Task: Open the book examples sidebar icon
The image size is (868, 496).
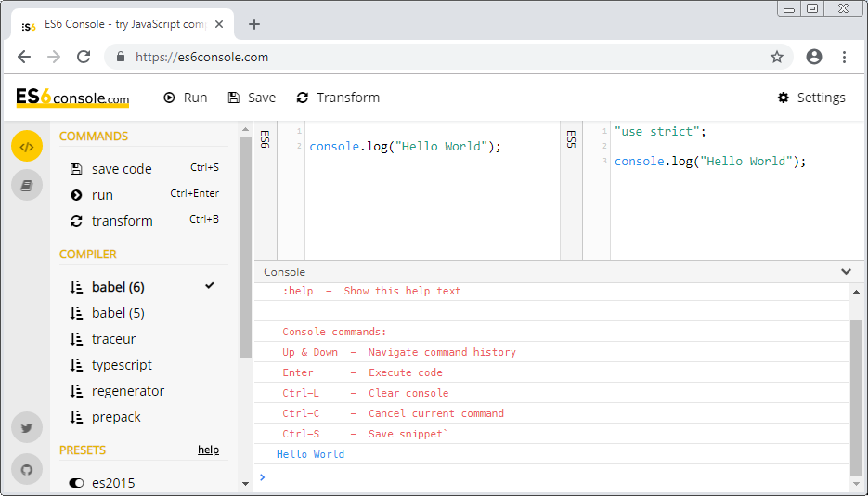Action: [27, 185]
